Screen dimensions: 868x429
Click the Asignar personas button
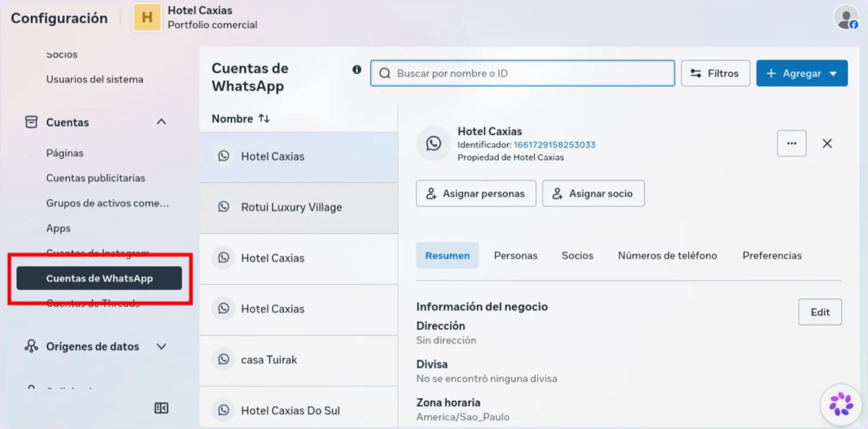coord(476,193)
